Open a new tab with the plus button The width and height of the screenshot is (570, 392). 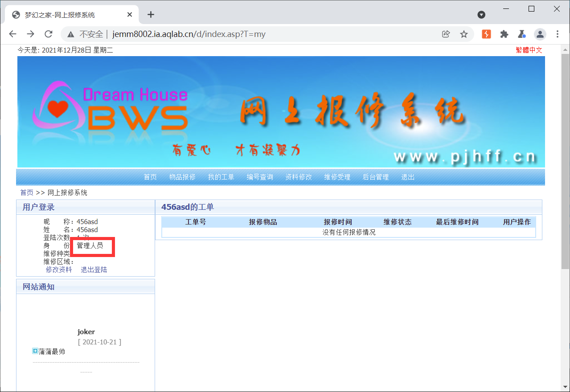point(151,14)
